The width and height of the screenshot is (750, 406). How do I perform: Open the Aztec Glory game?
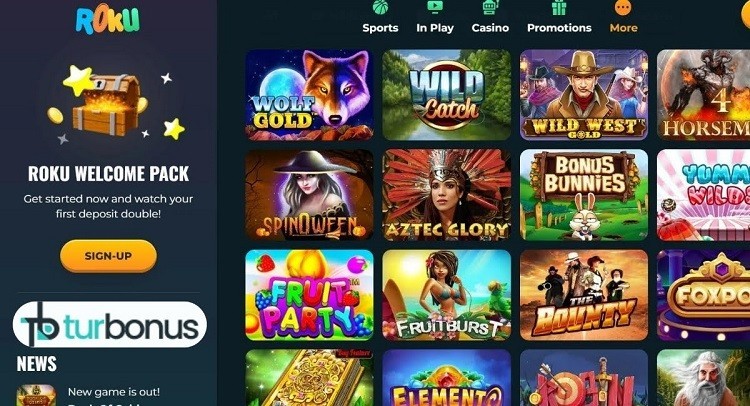(x=447, y=195)
